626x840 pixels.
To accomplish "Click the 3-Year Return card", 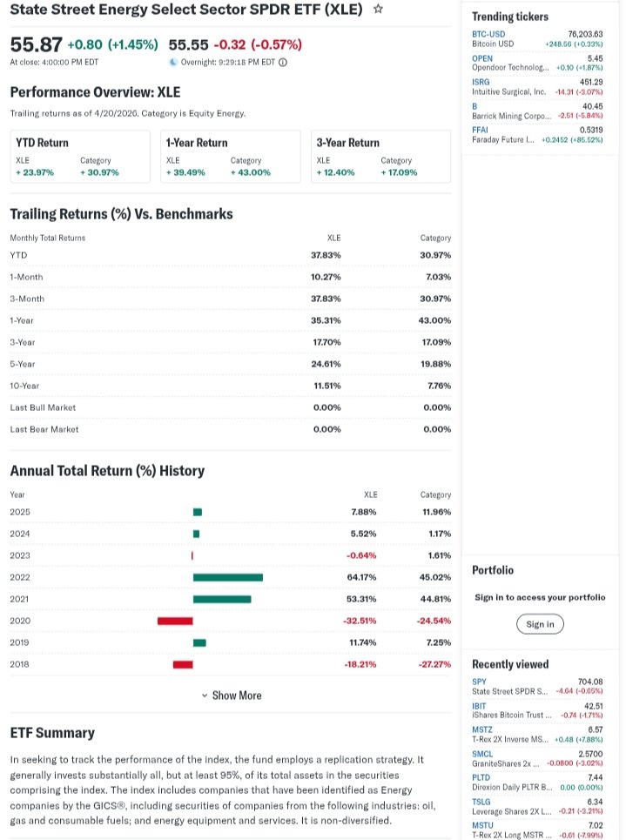I will coord(380,157).
